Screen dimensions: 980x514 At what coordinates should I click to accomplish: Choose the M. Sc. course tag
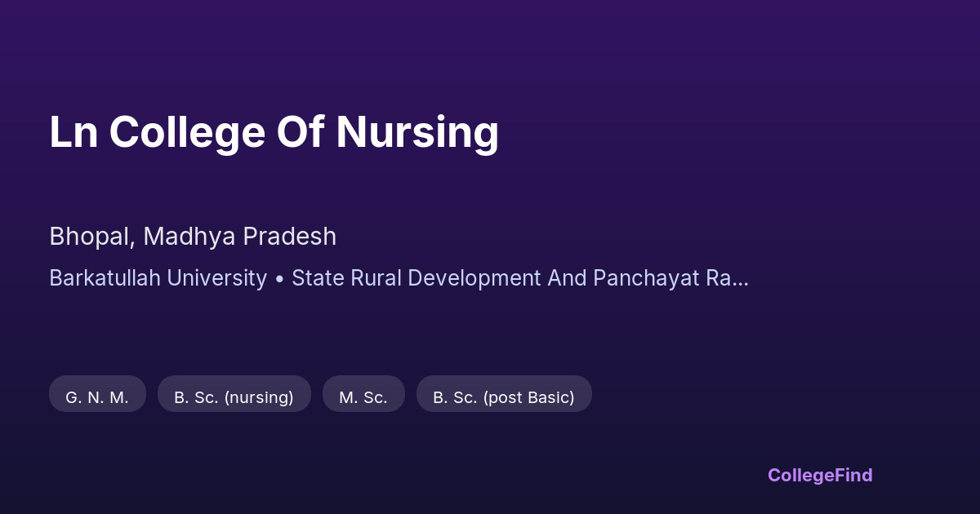[363, 397]
